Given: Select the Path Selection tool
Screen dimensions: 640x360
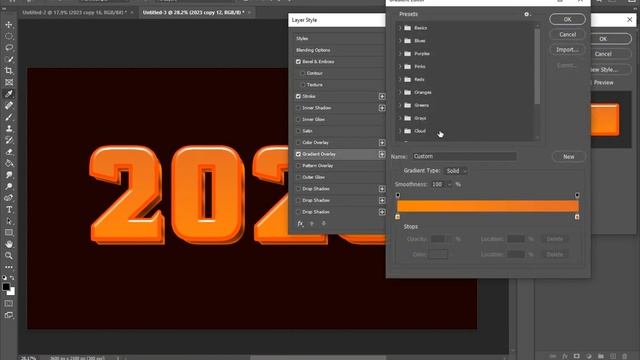Looking at the screenshot, I should point(9,221).
